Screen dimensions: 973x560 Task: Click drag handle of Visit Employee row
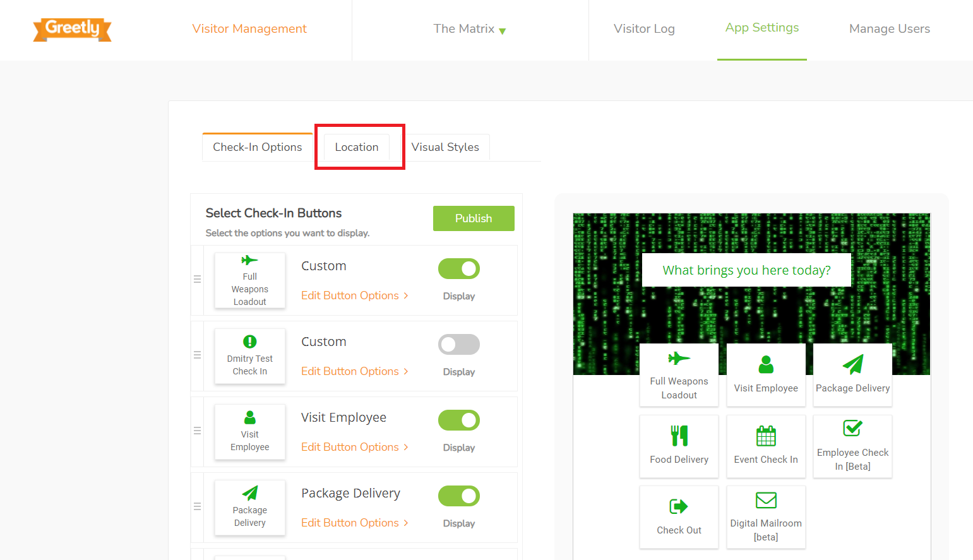pyautogui.click(x=197, y=431)
